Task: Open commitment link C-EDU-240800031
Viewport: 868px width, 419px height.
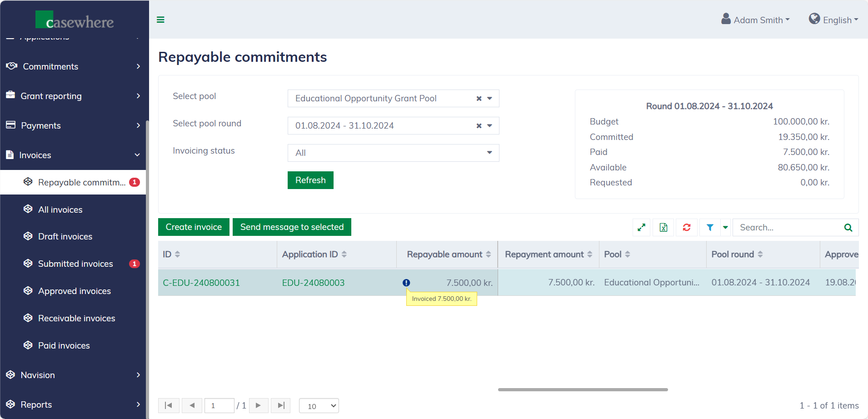Action: (201, 283)
